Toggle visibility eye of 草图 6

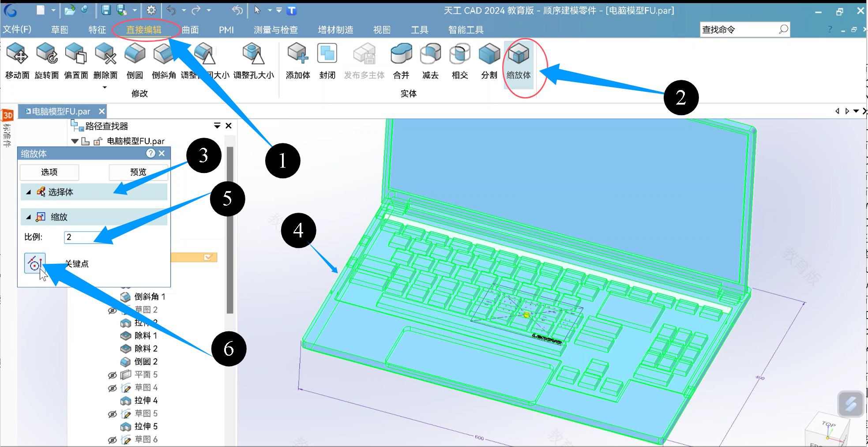pyautogui.click(x=113, y=440)
